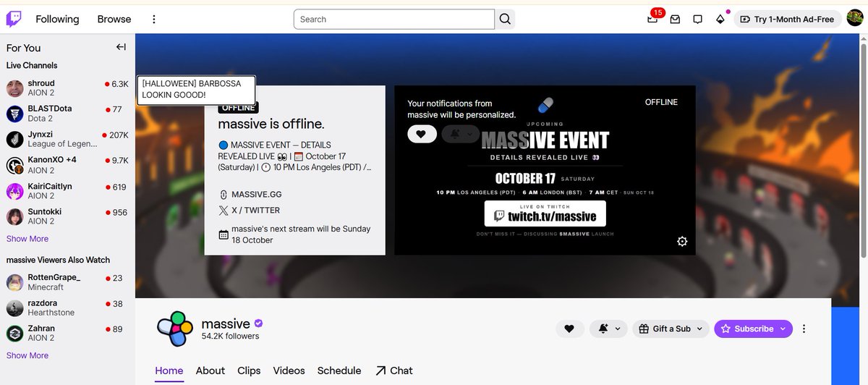Switch to the About tab
Viewport: 868px width, 385px height.
click(210, 371)
